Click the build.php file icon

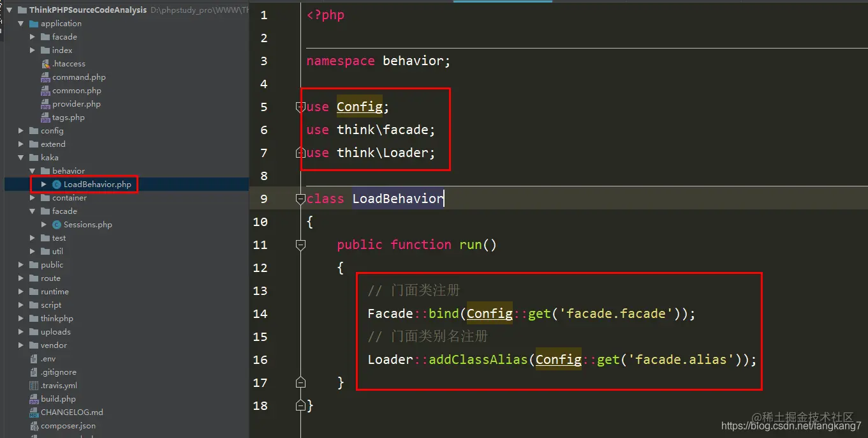point(34,399)
